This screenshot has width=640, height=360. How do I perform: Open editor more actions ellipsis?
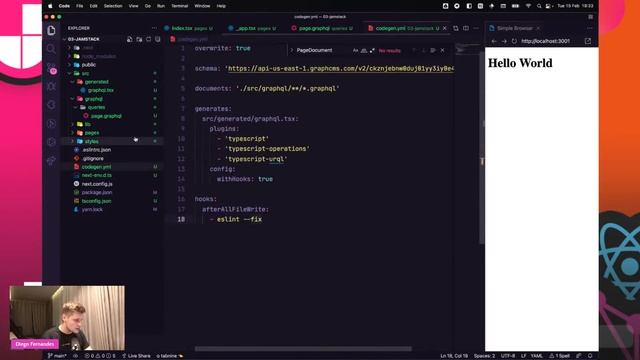click(476, 28)
